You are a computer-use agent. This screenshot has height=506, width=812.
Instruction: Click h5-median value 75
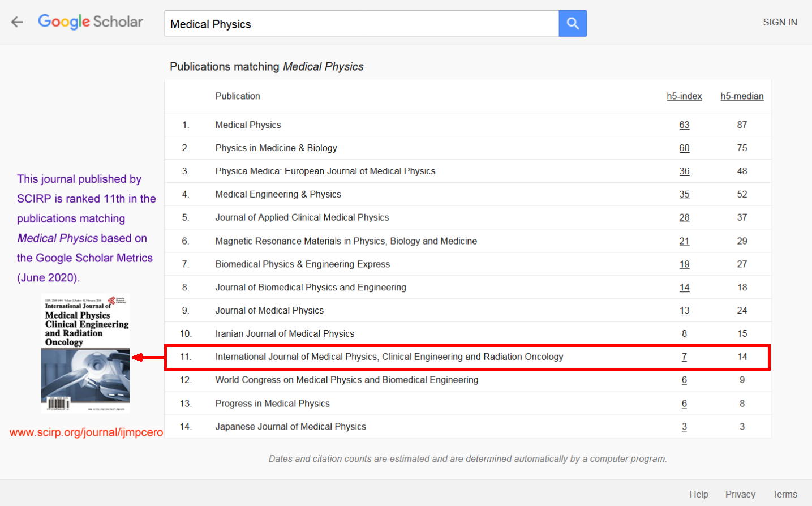[742, 148]
